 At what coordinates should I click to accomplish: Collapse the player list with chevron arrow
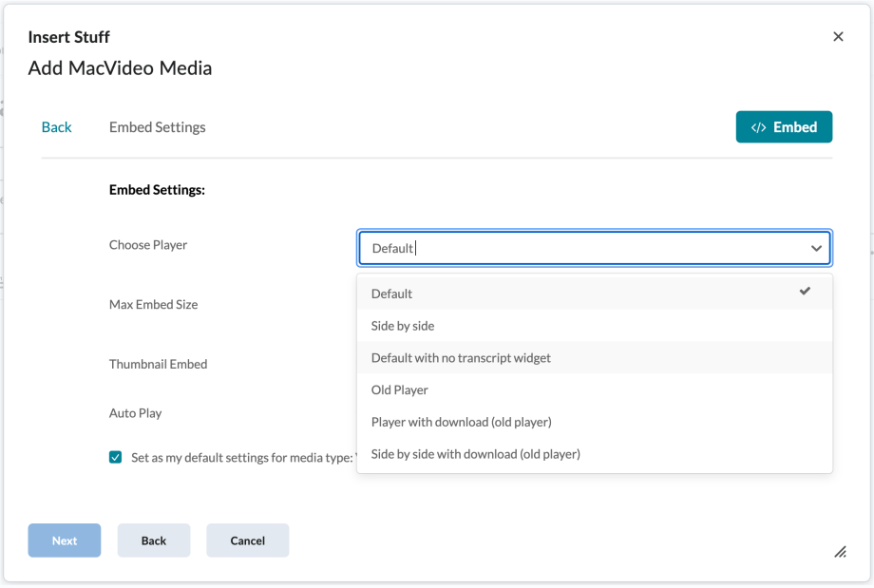[816, 248]
